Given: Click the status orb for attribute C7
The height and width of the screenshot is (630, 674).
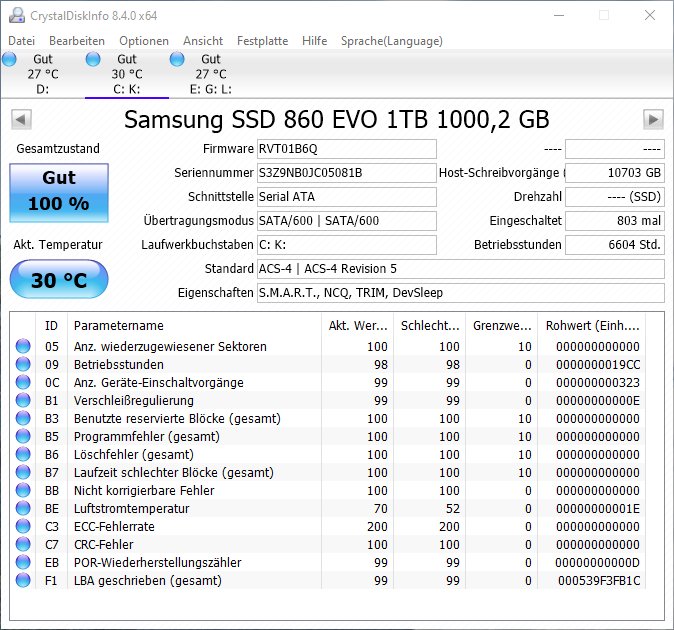Looking at the screenshot, I should 23,544.
